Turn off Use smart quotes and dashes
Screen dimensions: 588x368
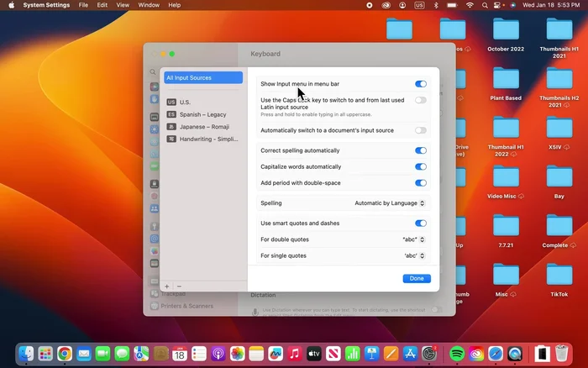coord(420,223)
